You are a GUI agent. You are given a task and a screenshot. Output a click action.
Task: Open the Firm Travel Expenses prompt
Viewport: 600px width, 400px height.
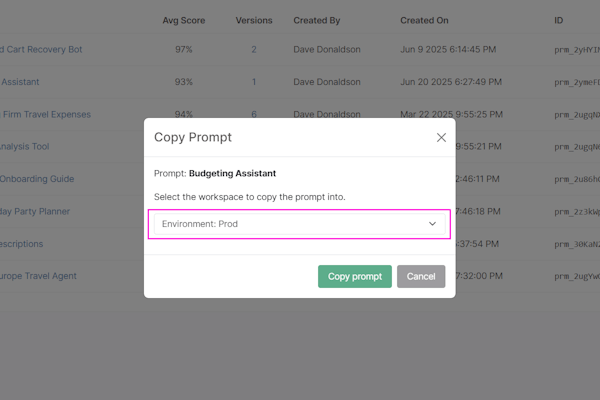[x=46, y=114]
